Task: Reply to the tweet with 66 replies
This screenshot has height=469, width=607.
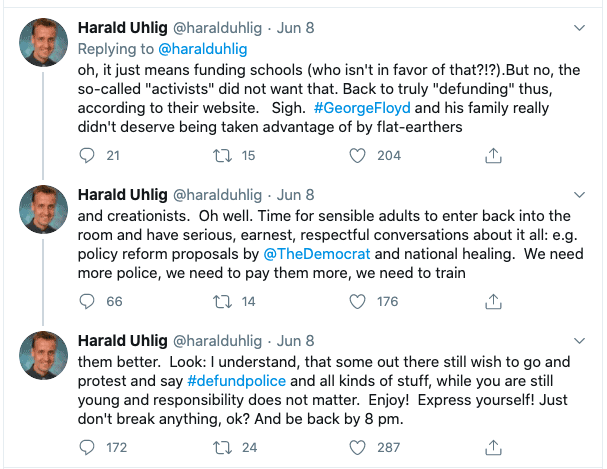Action: [86, 301]
